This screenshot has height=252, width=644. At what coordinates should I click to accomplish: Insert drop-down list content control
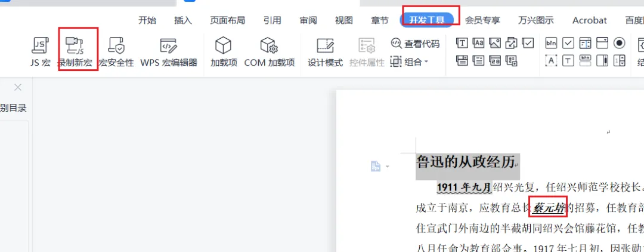pos(478,61)
